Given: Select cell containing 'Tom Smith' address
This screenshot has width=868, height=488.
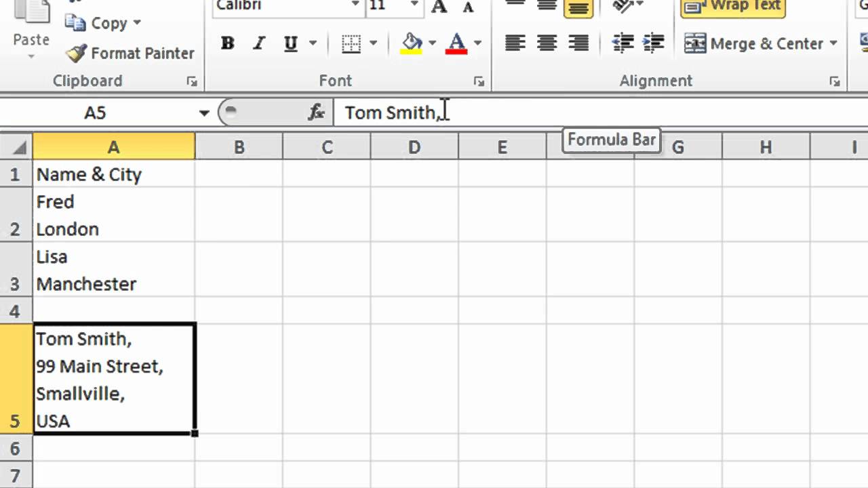Looking at the screenshot, I should (114, 378).
